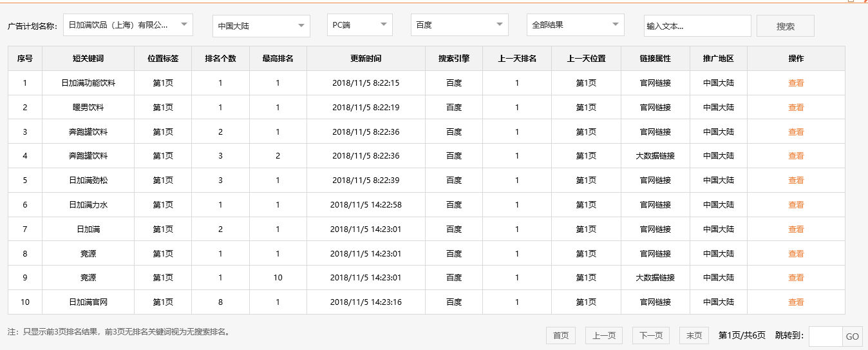Screen dimensions: 868x350
Task: Click 查看 for 日加满力水 row
Action: (x=796, y=205)
